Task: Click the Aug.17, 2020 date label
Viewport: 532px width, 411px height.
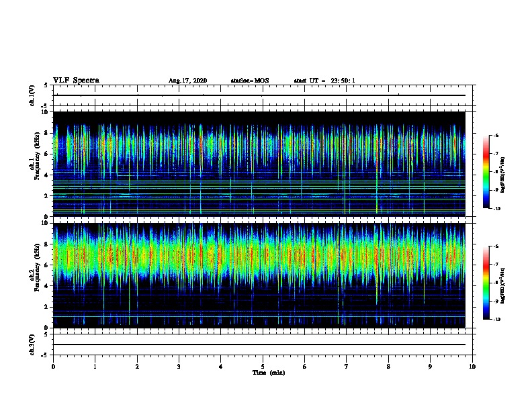Action: [187, 81]
